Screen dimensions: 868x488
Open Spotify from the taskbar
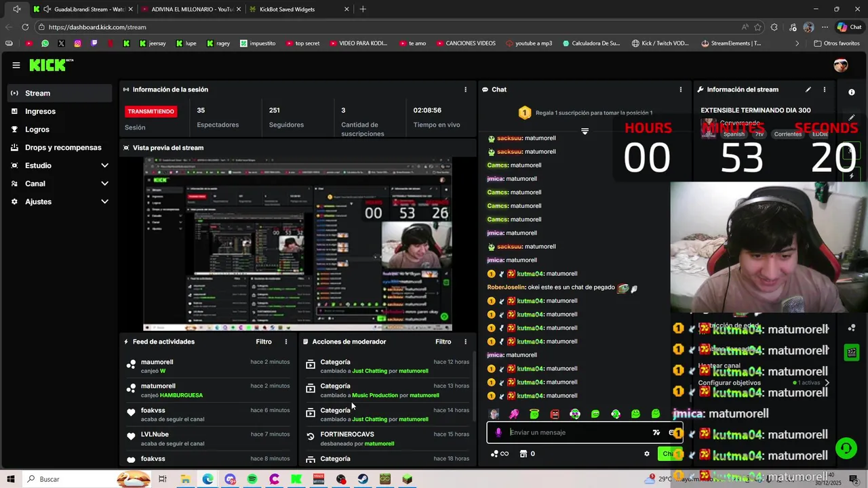pos(252,479)
